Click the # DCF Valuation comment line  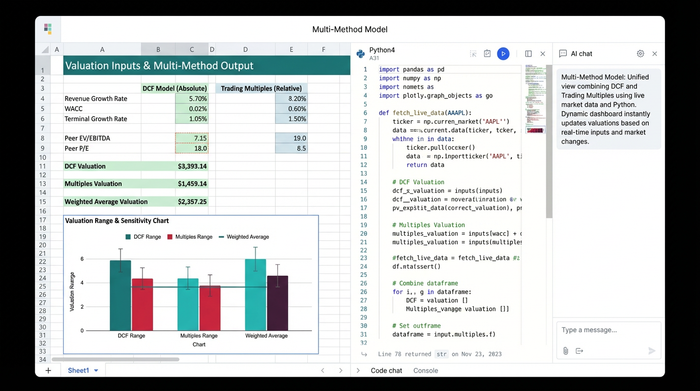418,182
